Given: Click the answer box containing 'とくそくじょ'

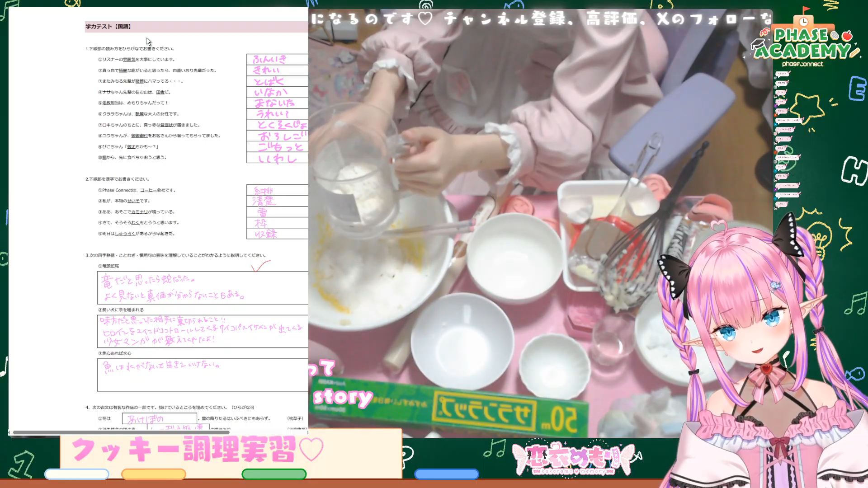Looking at the screenshot, I should (278, 125).
